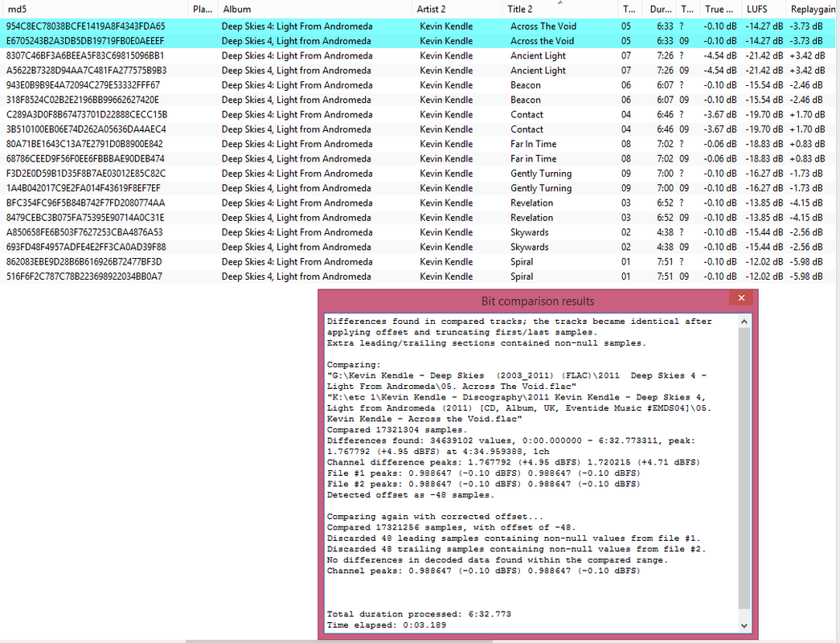Select row with md5 8479CEBC3B075FA75395E90714A0C31E

[x=417, y=218]
